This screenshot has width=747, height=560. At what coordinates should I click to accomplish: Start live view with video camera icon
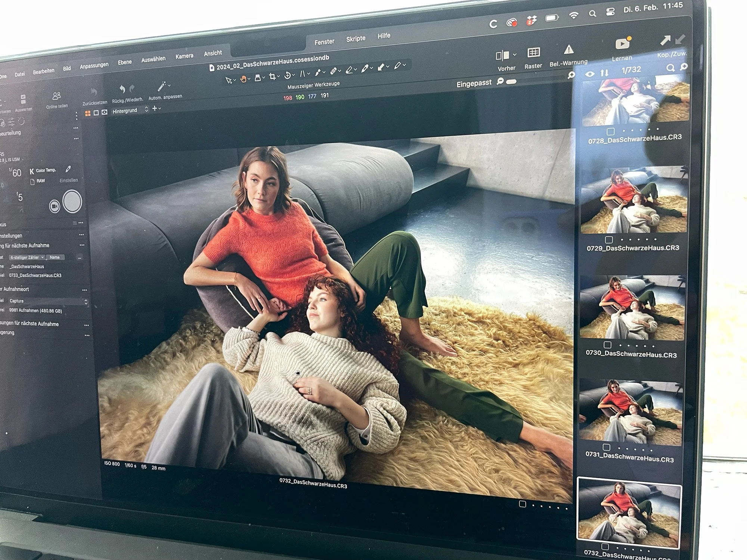[x=55, y=206]
